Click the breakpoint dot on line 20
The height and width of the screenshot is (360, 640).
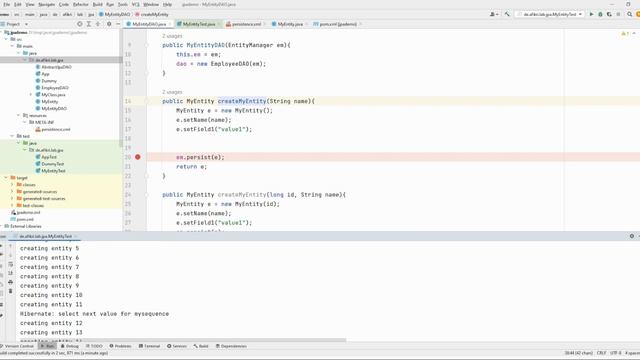coord(138,157)
